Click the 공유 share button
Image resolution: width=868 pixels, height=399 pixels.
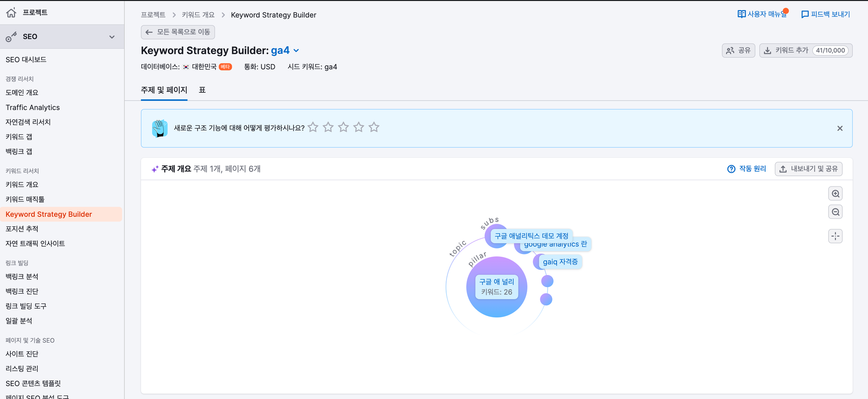click(x=739, y=51)
